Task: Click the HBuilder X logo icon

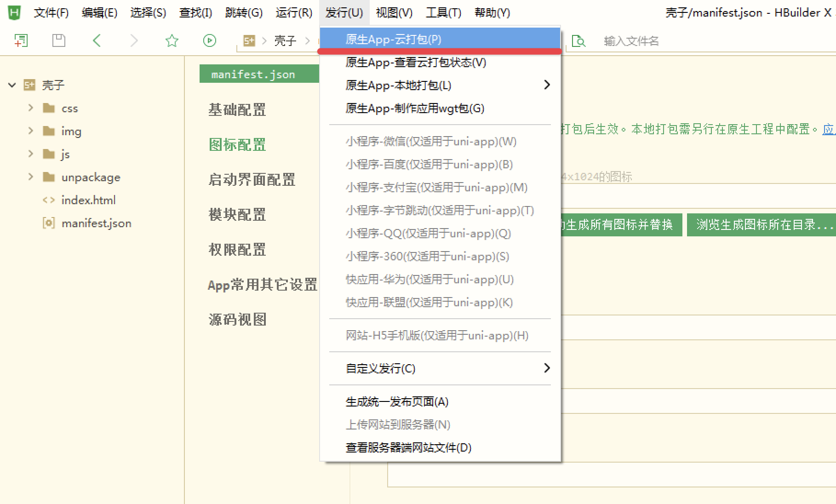Action: pos(14,13)
